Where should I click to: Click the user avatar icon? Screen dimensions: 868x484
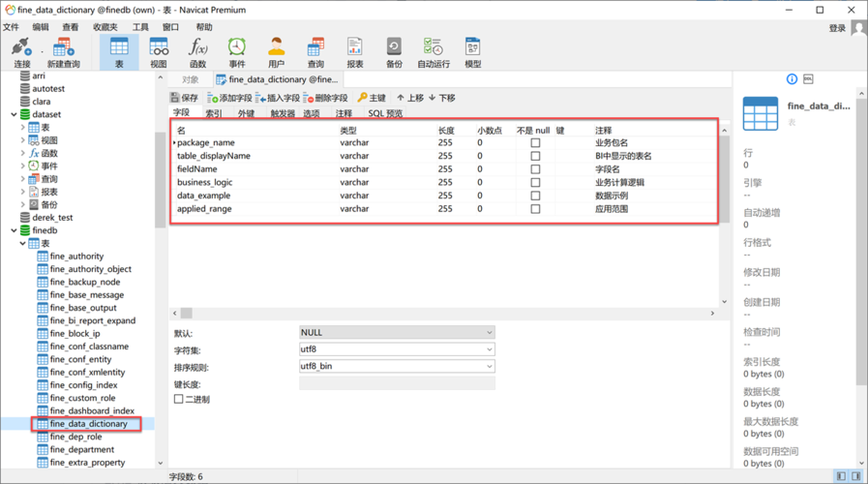(859, 28)
